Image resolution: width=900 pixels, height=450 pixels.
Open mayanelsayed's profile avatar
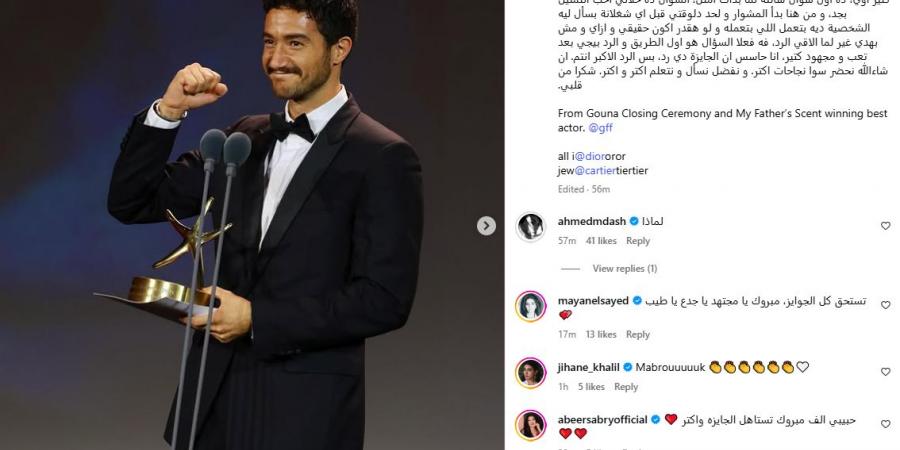pyautogui.click(x=530, y=306)
